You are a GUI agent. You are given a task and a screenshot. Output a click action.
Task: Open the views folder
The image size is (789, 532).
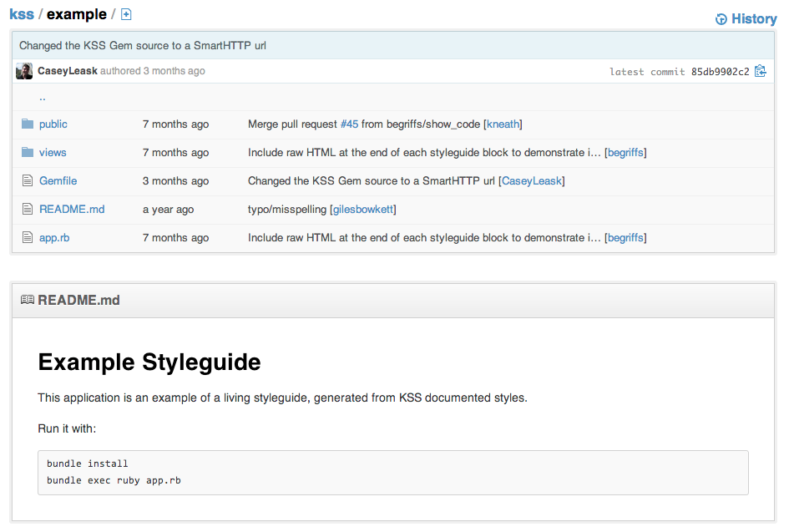(x=53, y=153)
